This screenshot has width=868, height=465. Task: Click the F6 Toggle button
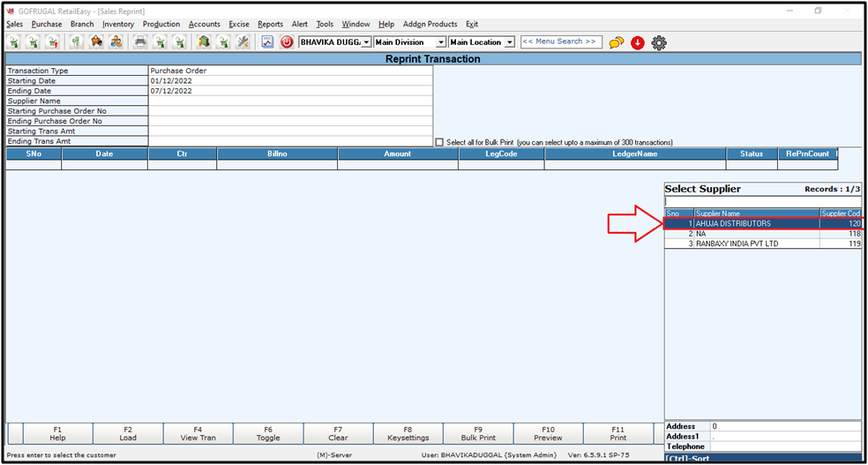268,433
